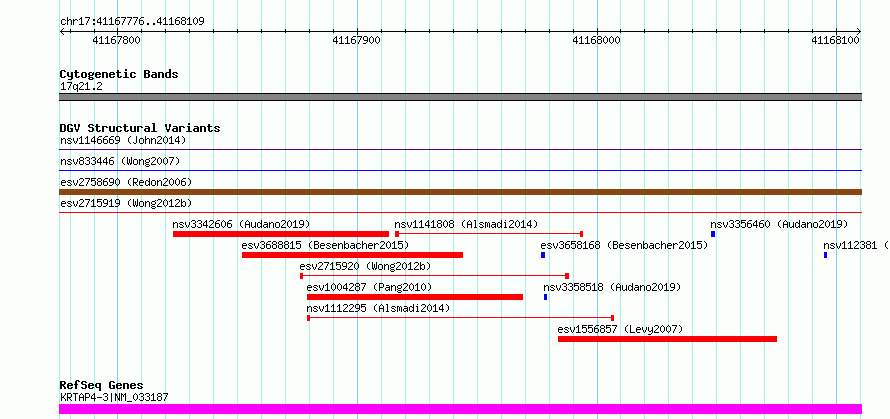The image size is (890, 419).
Task: Click nsv1141808 (Alsmadi2014) label
Action: click(x=466, y=224)
